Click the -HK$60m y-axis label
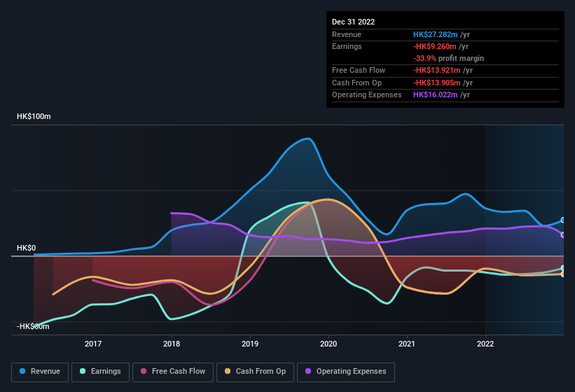Viewport: 575px width, 392px height. (x=33, y=326)
